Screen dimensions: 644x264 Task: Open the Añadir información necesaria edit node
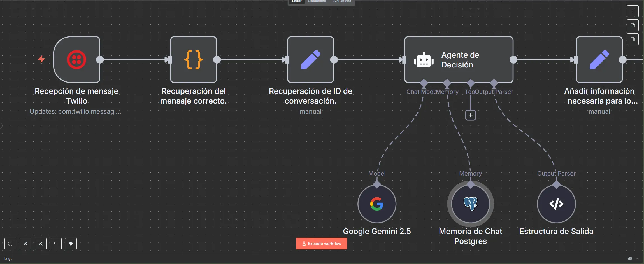599,60
